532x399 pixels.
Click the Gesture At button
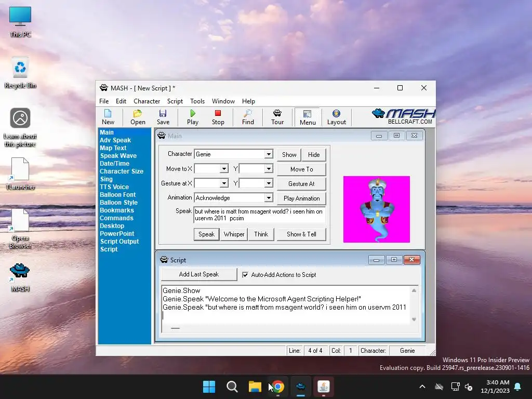coord(301,184)
